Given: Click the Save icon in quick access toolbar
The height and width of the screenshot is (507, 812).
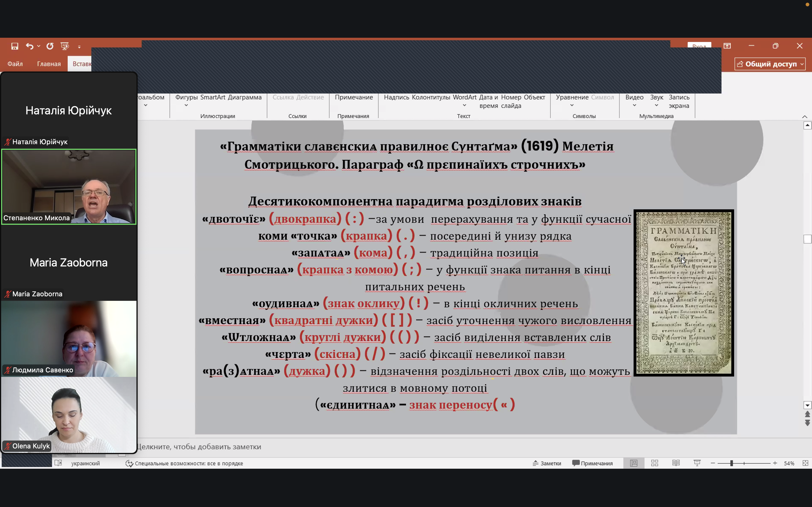Looking at the screenshot, I should point(14,46).
